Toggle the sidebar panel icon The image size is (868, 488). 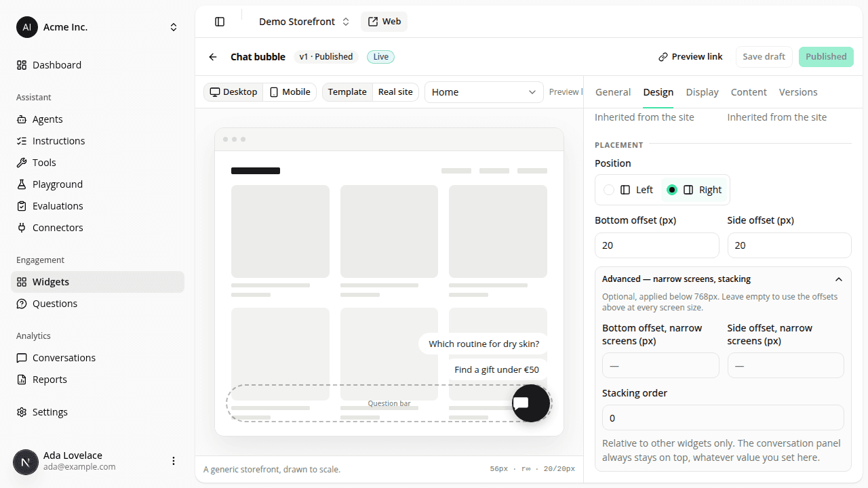pyautogui.click(x=220, y=22)
